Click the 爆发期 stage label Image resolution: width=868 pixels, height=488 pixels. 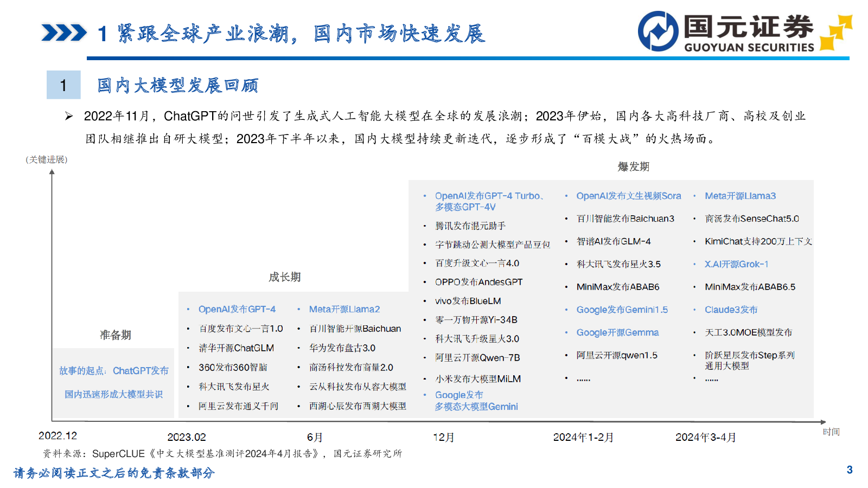pos(634,166)
